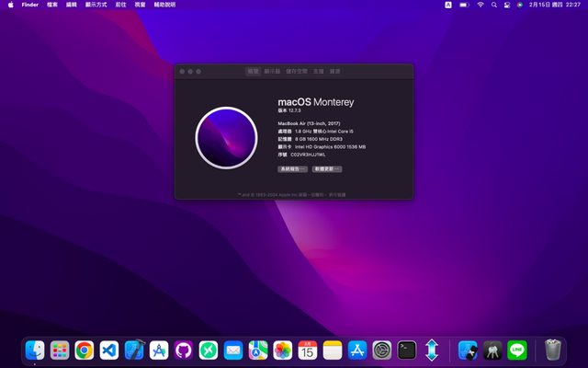Open the blue double-arrow app icon

[x=432, y=350]
